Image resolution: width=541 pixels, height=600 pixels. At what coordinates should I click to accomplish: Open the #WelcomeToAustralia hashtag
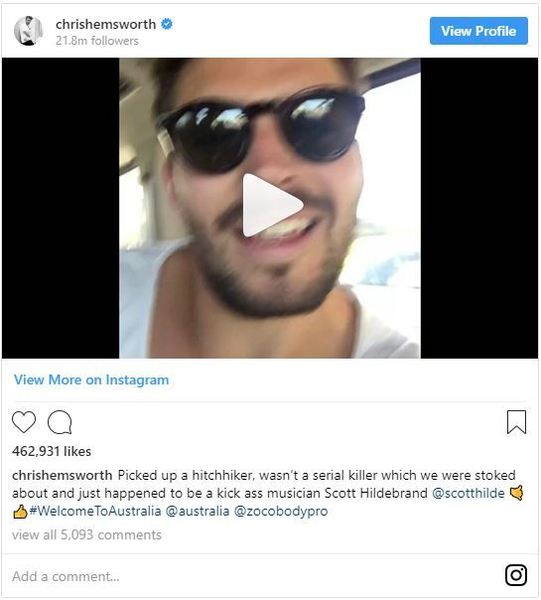95,511
